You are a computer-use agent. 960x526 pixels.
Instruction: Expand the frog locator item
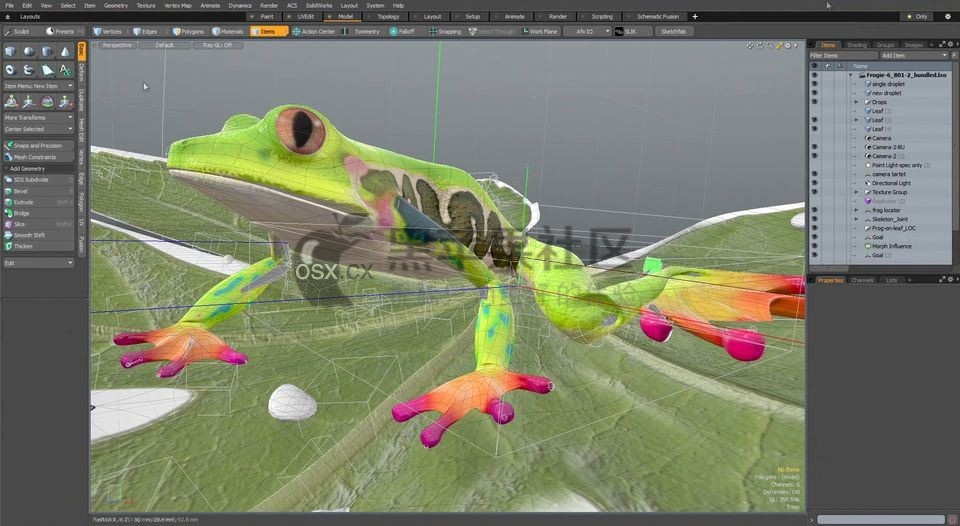pyautogui.click(x=857, y=210)
